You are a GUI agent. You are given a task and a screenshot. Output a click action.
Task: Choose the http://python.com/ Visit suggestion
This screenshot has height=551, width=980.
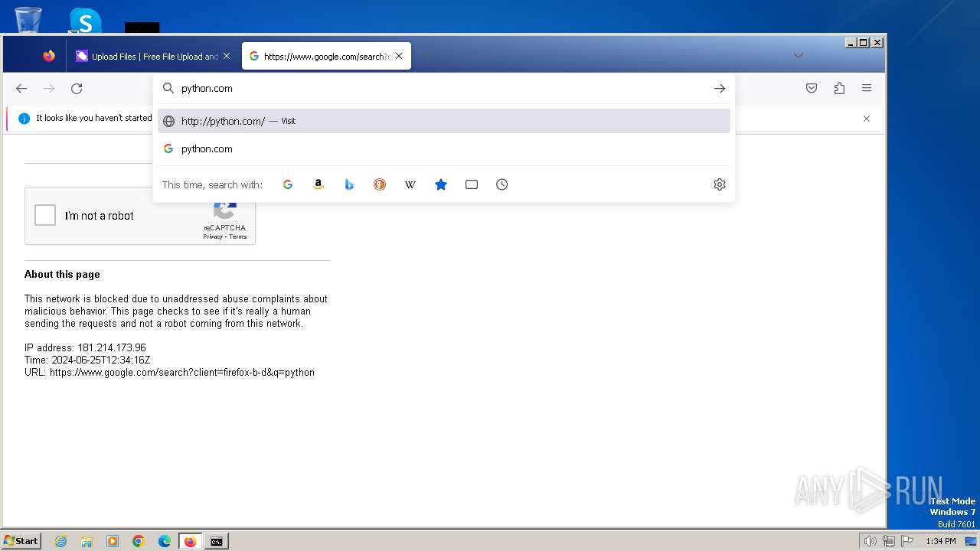444,121
